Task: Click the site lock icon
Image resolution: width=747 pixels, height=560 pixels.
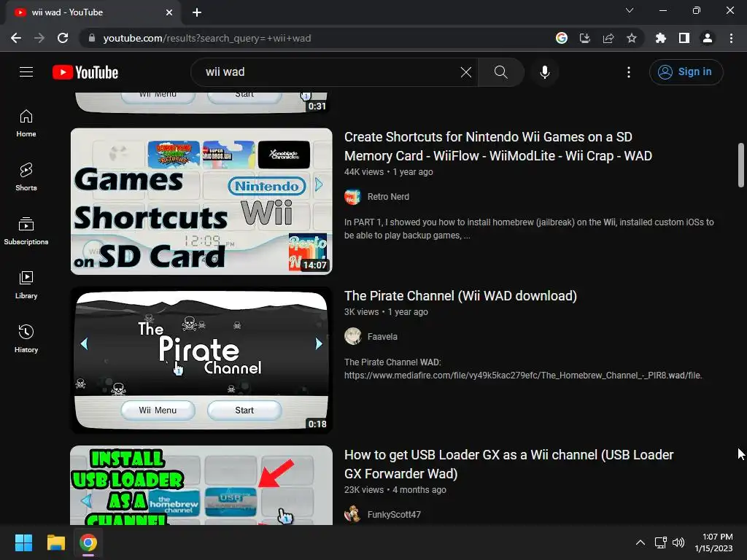Action: [x=92, y=38]
